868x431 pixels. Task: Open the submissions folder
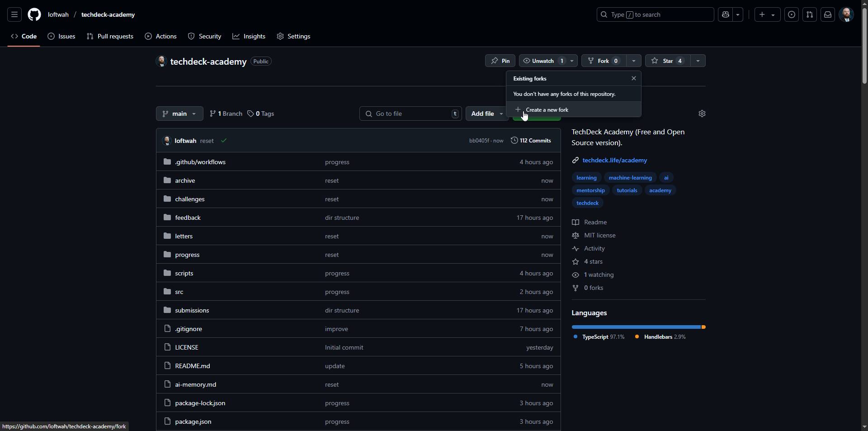192,310
